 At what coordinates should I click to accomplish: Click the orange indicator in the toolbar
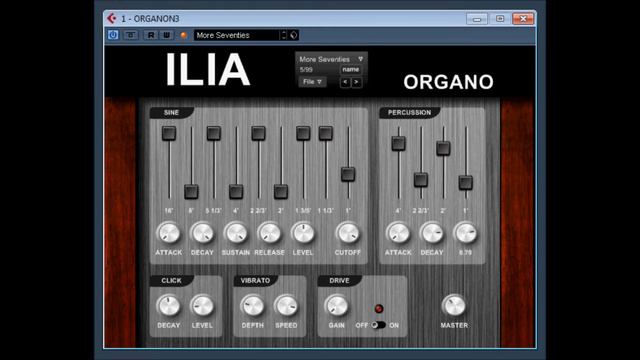tap(184, 36)
